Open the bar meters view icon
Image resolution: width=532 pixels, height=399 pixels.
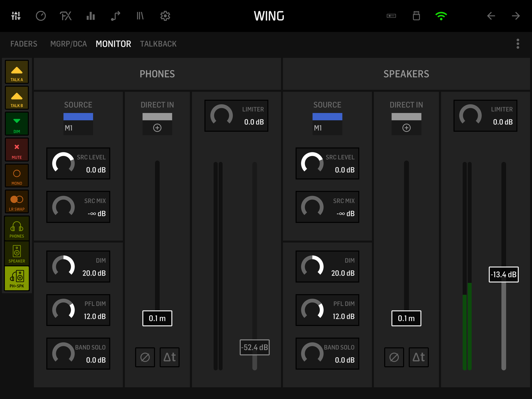coord(91,16)
